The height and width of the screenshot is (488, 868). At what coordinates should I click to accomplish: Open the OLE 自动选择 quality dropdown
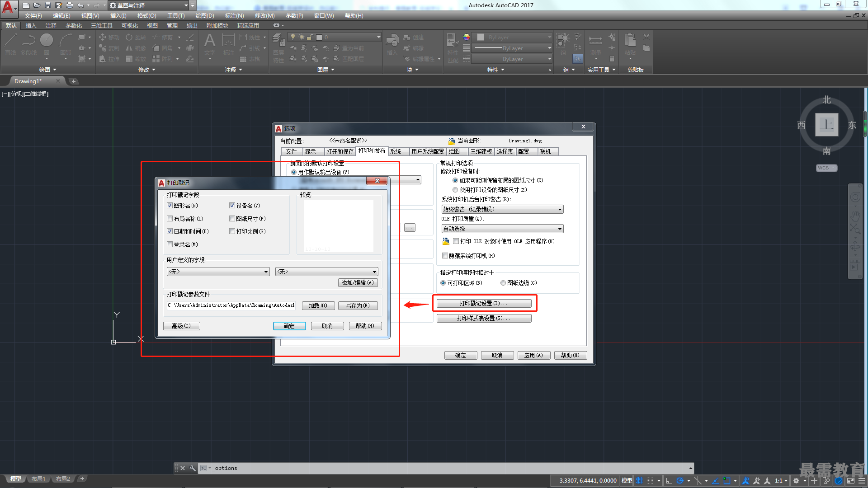coord(502,229)
